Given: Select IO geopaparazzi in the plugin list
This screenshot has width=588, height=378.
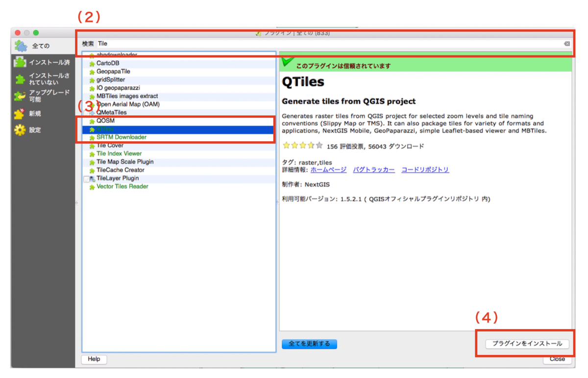Looking at the screenshot, I should (x=179, y=88).
